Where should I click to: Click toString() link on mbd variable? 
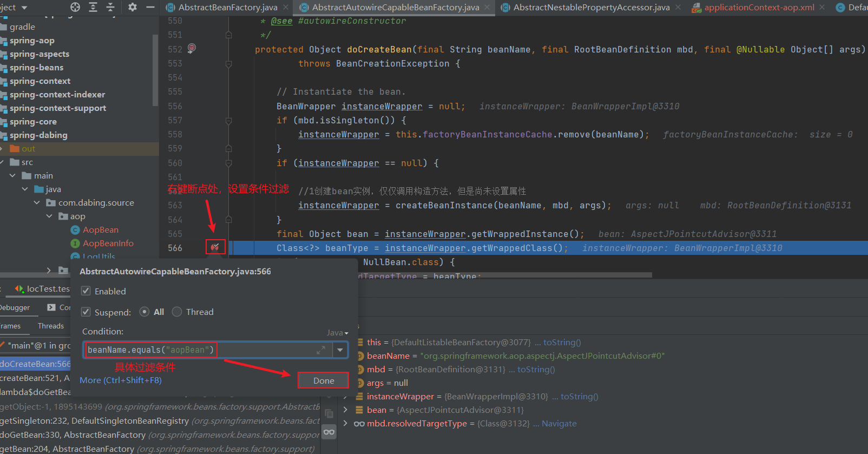[536, 370]
